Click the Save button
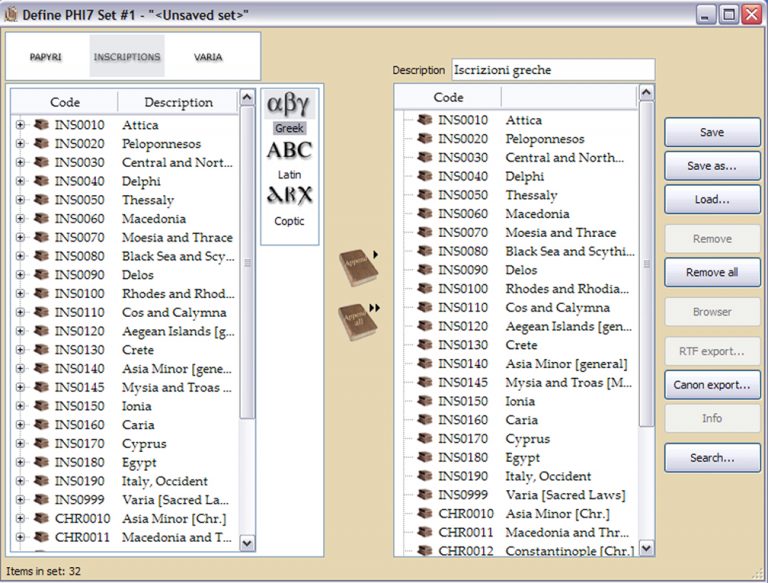Image resolution: width=768 pixels, height=583 pixels. (712, 132)
